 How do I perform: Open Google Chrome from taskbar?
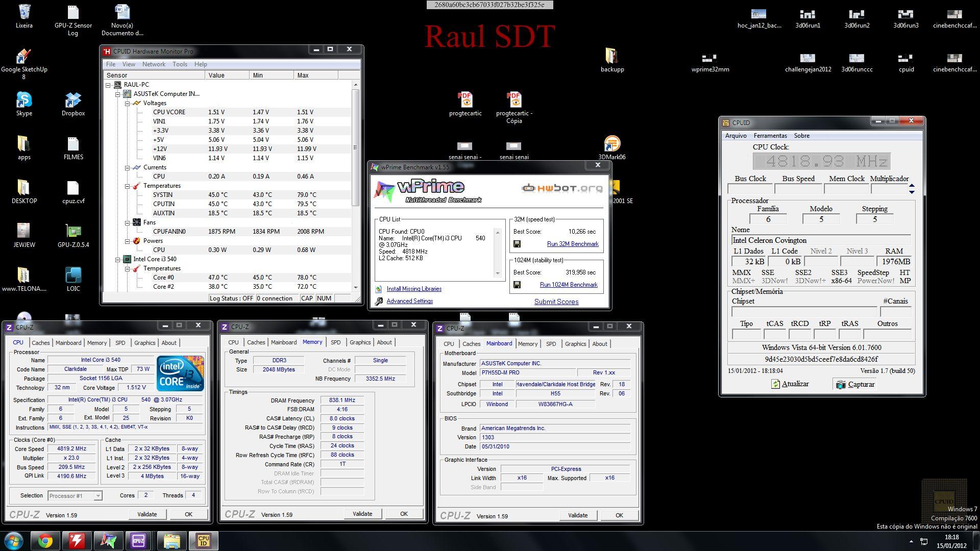pyautogui.click(x=45, y=541)
